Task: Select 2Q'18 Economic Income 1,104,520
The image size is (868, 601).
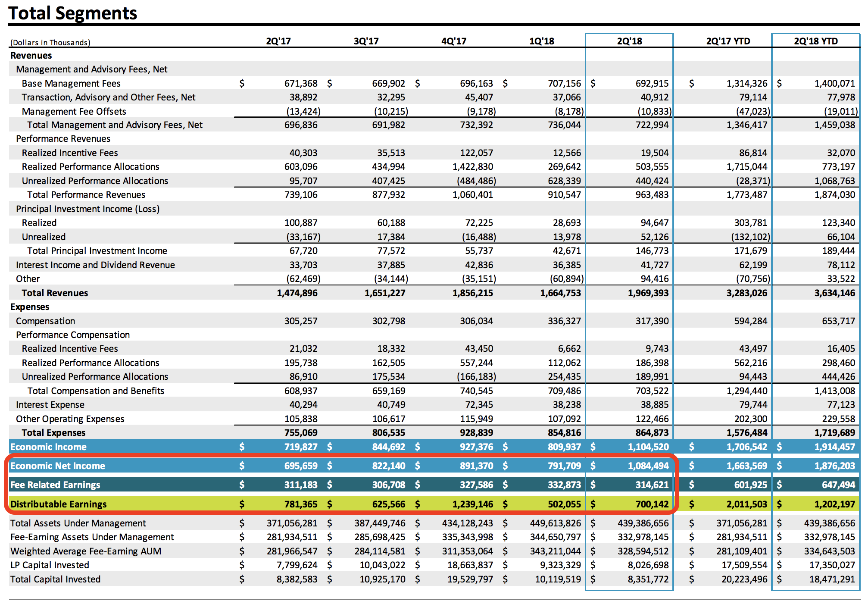Action: pos(648,447)
